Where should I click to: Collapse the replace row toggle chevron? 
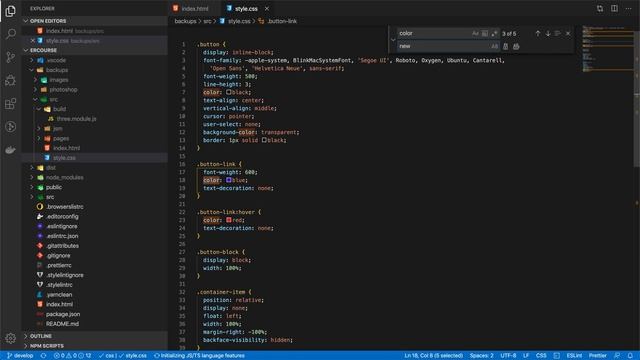point(393,40)
